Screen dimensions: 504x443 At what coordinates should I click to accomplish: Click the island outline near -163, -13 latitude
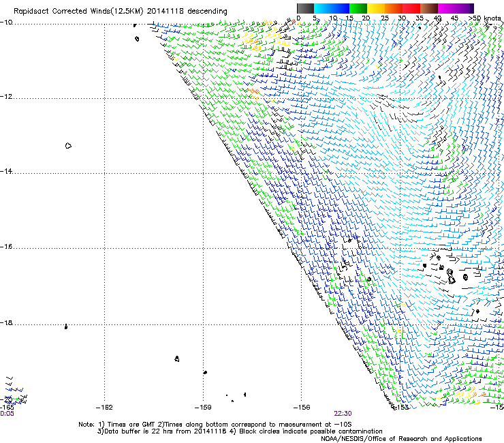(x=68, y=146)
